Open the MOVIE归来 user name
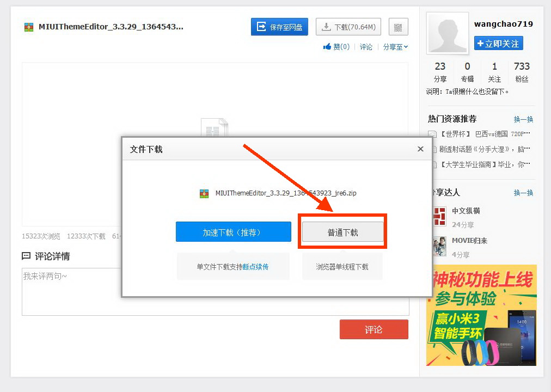Viewport: 551px width, 392px height. tap(469, 241)
